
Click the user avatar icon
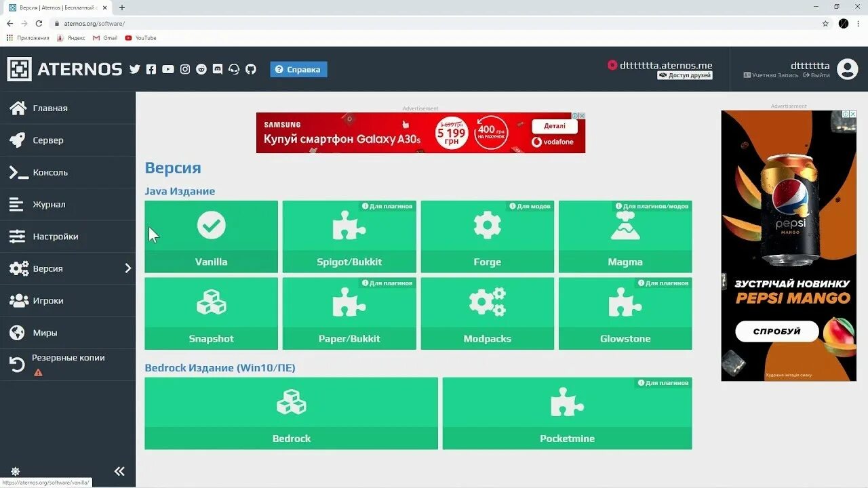[848, 69]
